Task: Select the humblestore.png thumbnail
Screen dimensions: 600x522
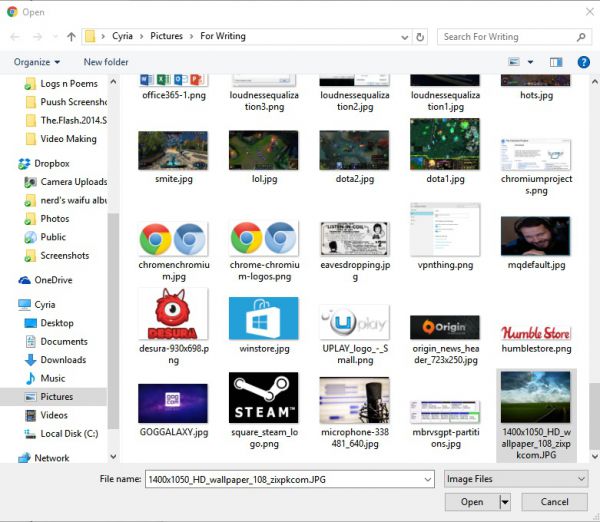Action: [535, 333]
